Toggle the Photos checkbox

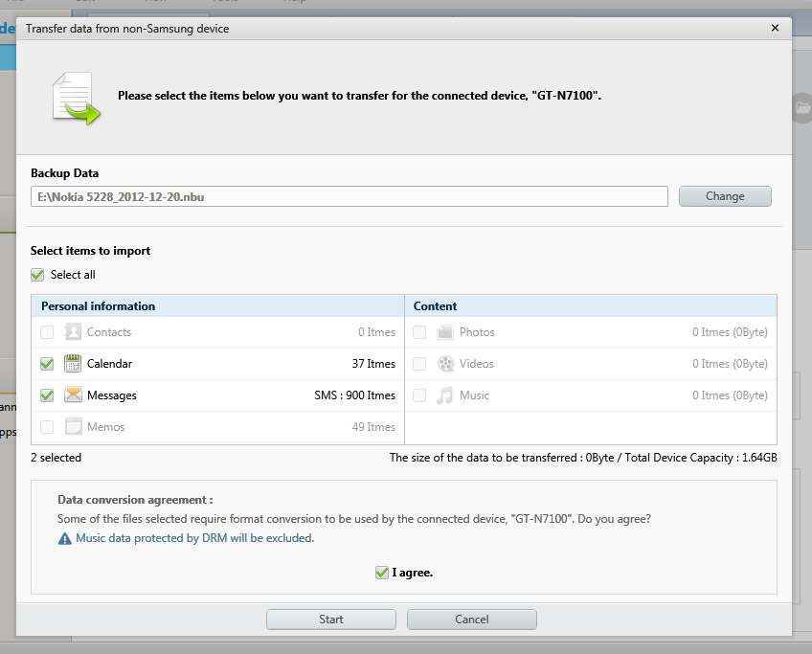tap(419, 332)
